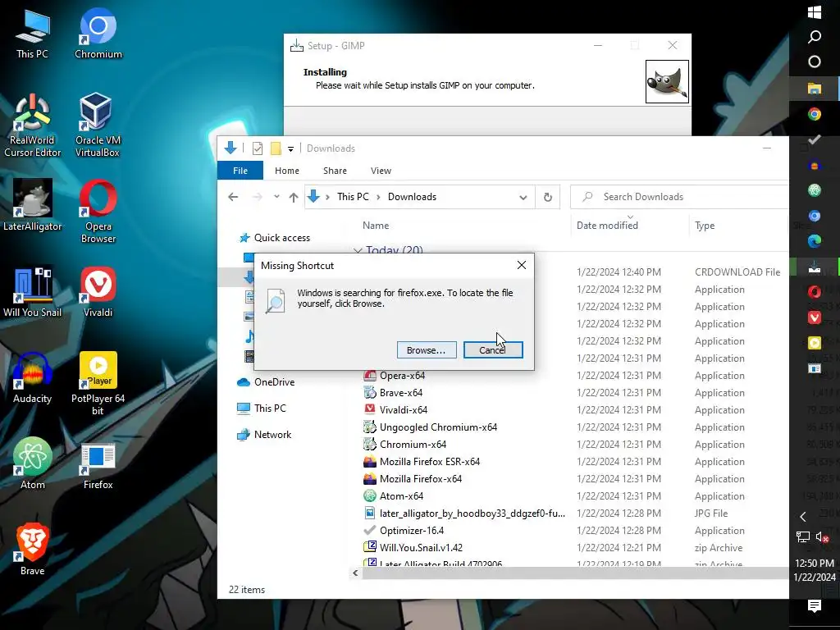Select Network in navigation pane

[265, 435]
